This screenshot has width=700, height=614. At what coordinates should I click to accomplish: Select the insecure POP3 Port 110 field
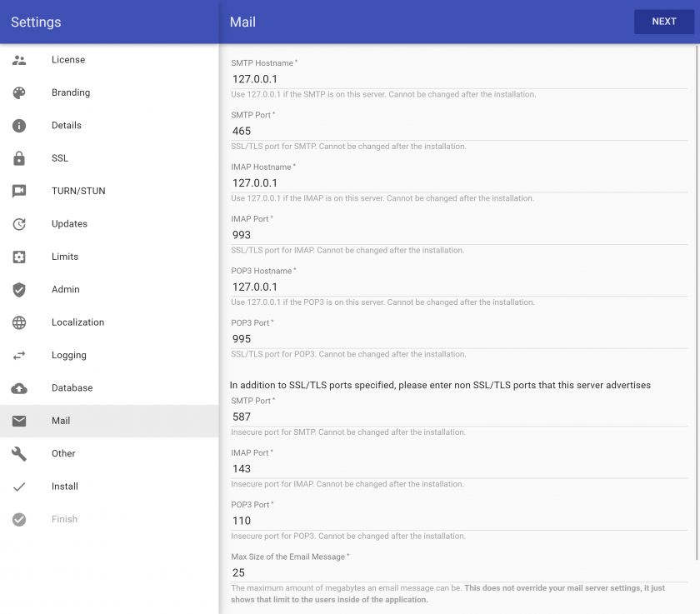[x=459, y=521]
